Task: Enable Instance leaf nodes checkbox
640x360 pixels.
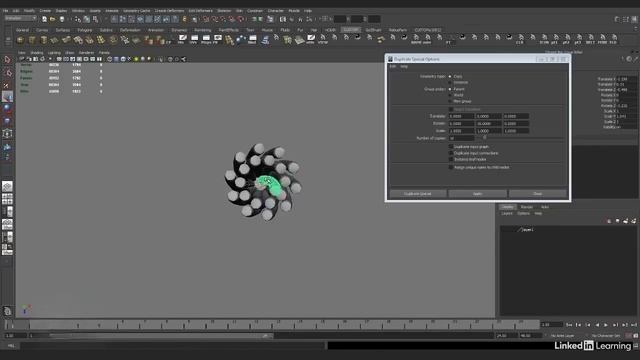Action: tap(451, 159)
